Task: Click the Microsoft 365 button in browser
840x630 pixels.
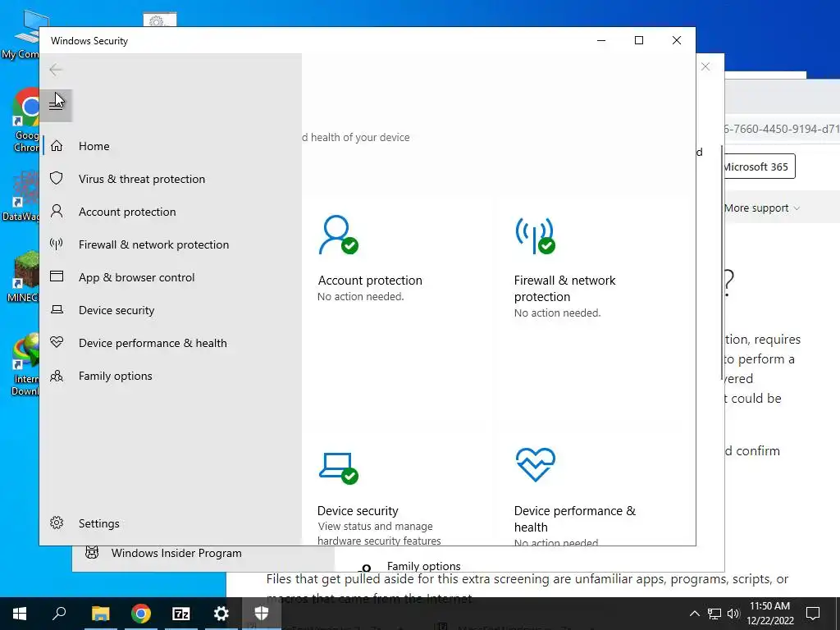Action: (759, 167)
